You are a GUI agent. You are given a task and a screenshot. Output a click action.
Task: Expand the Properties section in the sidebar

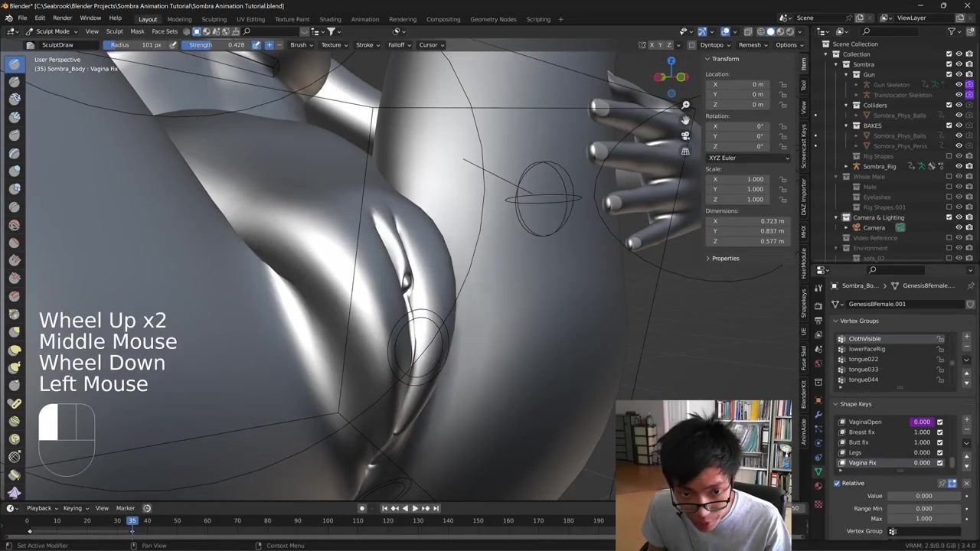725,259
